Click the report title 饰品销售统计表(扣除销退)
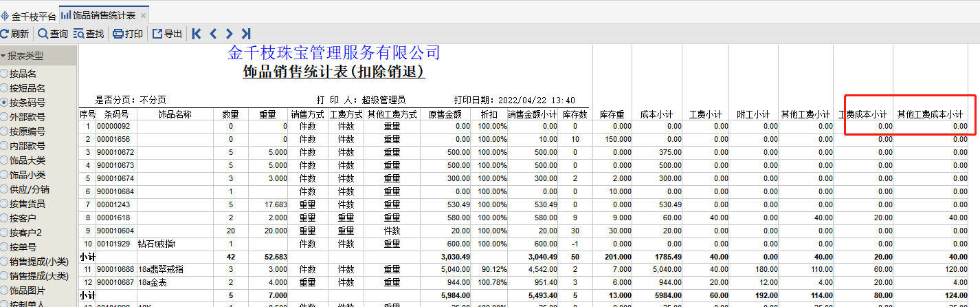Screen dimensions: 980x307 [x=334, y=71]
